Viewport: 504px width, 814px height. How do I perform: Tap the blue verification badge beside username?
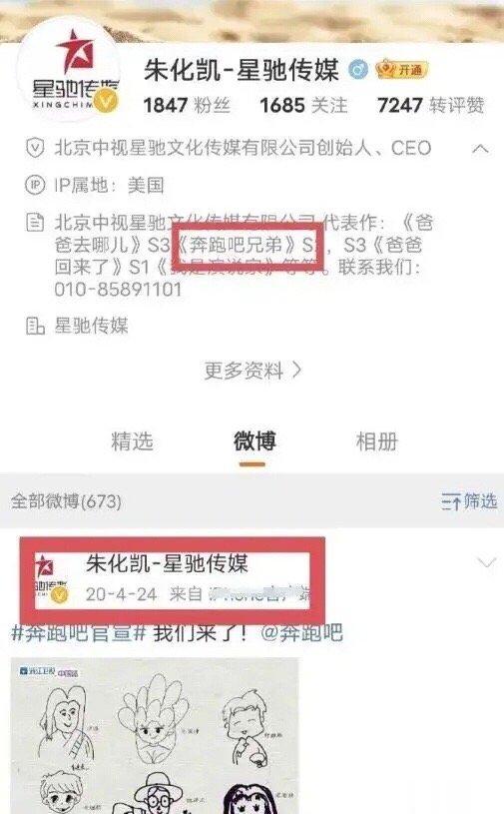point(357,70)
